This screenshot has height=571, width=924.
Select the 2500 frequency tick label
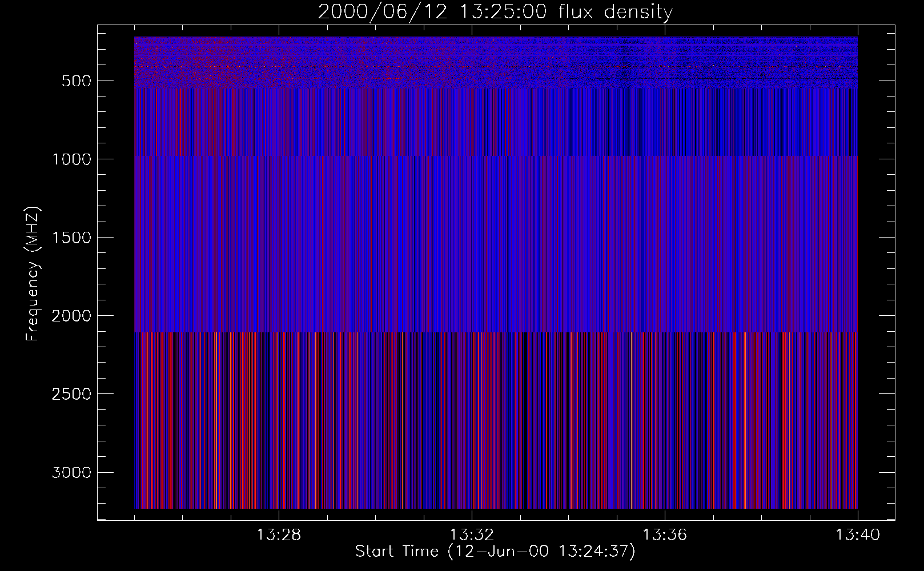[71, 394]
